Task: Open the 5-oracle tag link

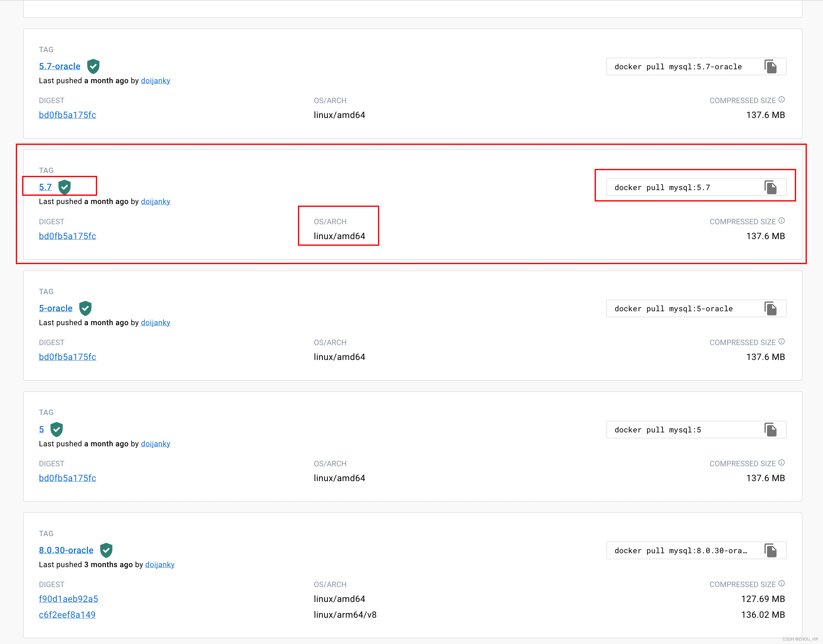Action: (55, 308)
